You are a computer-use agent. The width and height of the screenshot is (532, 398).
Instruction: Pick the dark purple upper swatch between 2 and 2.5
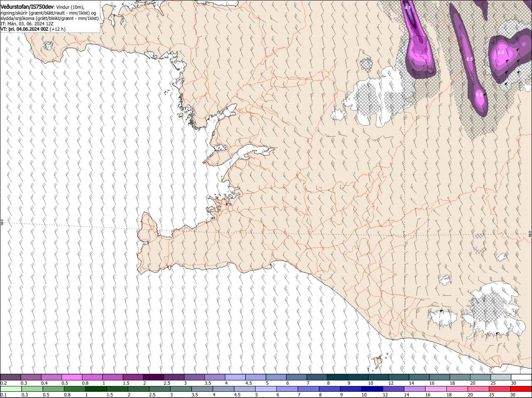pyautogui.click(x=153, y=377)
